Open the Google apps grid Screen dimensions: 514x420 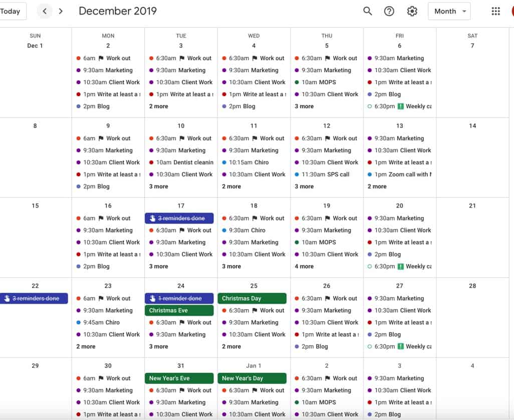pos(495,11)
